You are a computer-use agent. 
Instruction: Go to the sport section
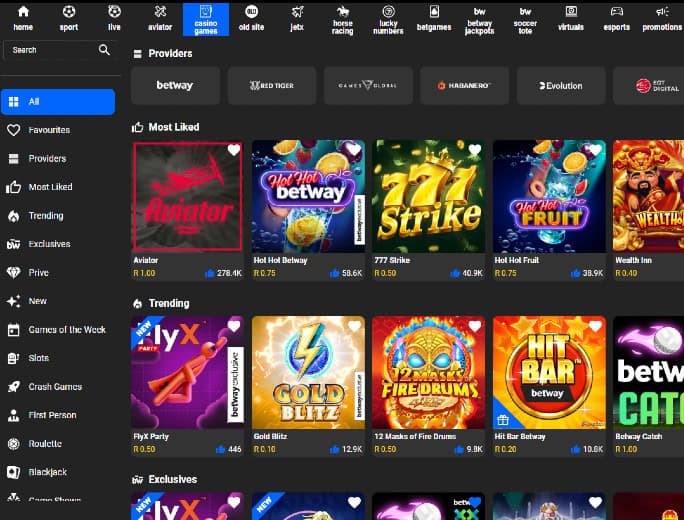(x=68, y=19)
